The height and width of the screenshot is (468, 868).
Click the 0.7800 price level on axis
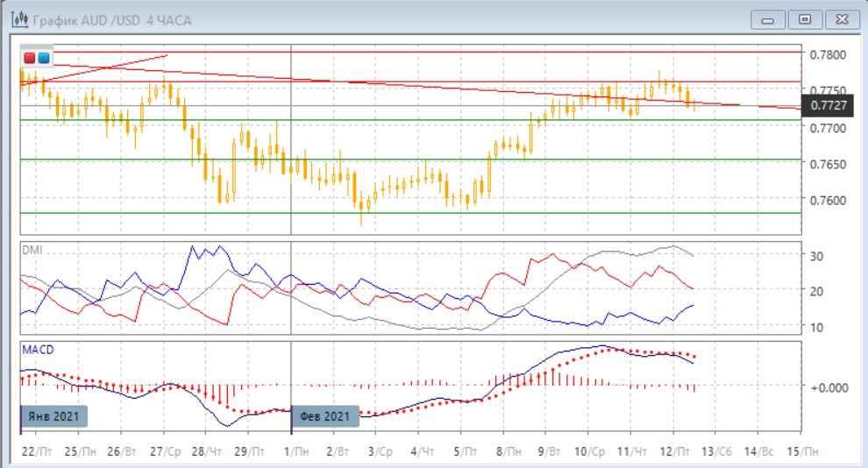click(x=828, y=54)
